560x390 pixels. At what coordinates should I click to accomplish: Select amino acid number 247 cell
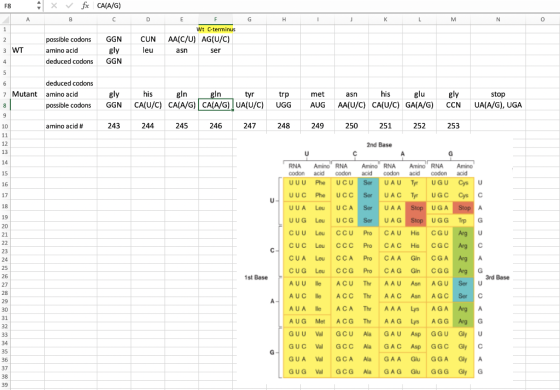tap(249, 126)
